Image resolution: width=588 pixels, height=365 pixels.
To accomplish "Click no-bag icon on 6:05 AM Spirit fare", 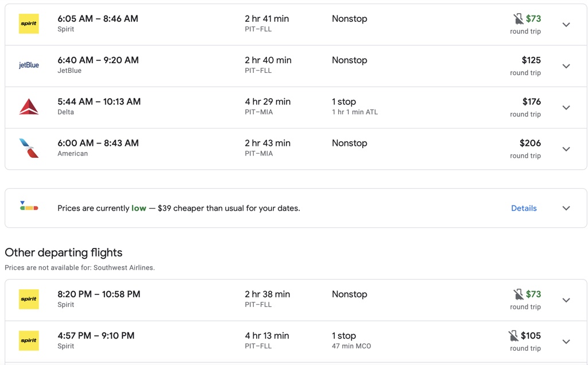I will (519, 19).
